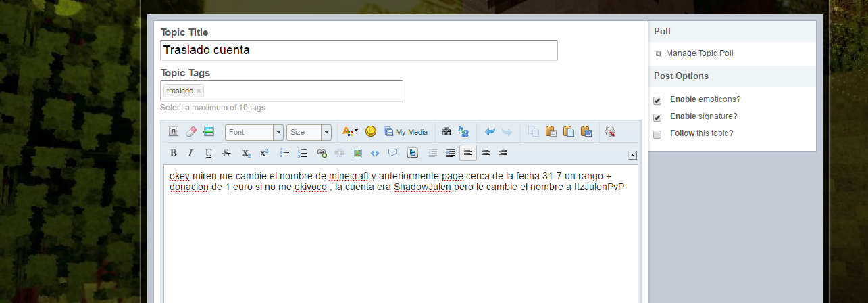The image size is (868, 303).
Task: Click the word 'donacion' in message
Action: pos(188,187)
